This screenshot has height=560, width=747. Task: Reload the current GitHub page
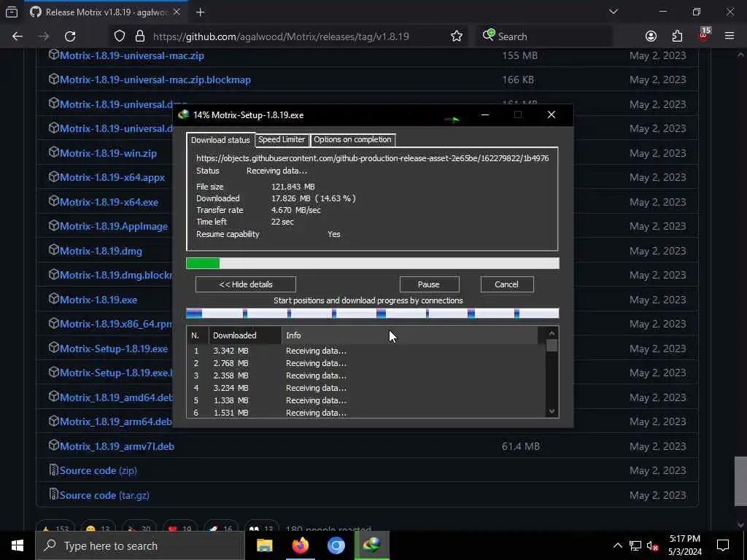click(70, 36)
